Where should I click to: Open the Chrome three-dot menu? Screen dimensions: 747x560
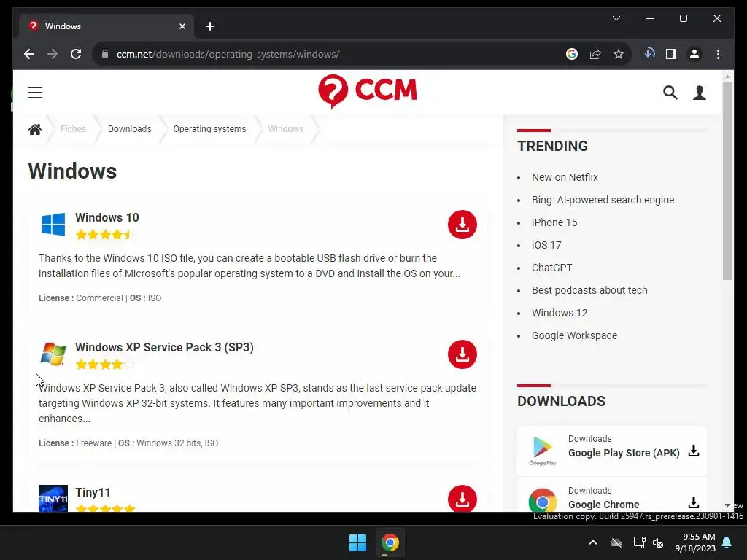(718, 54)
